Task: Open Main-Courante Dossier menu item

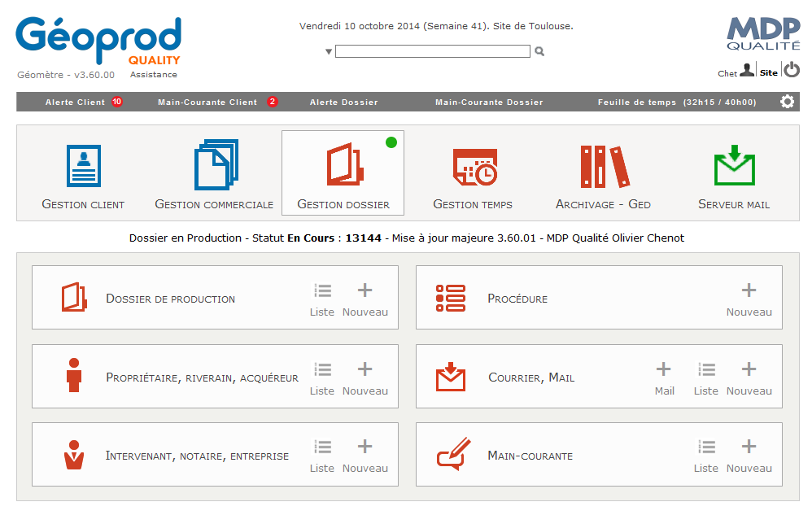Action: pos(489,102)
